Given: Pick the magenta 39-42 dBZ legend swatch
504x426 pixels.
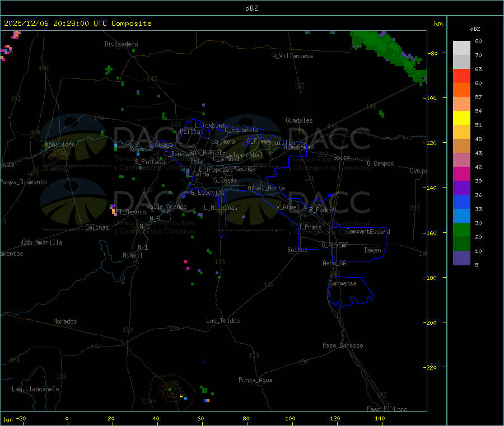Looking at the screenshot, I should [461, 174].
